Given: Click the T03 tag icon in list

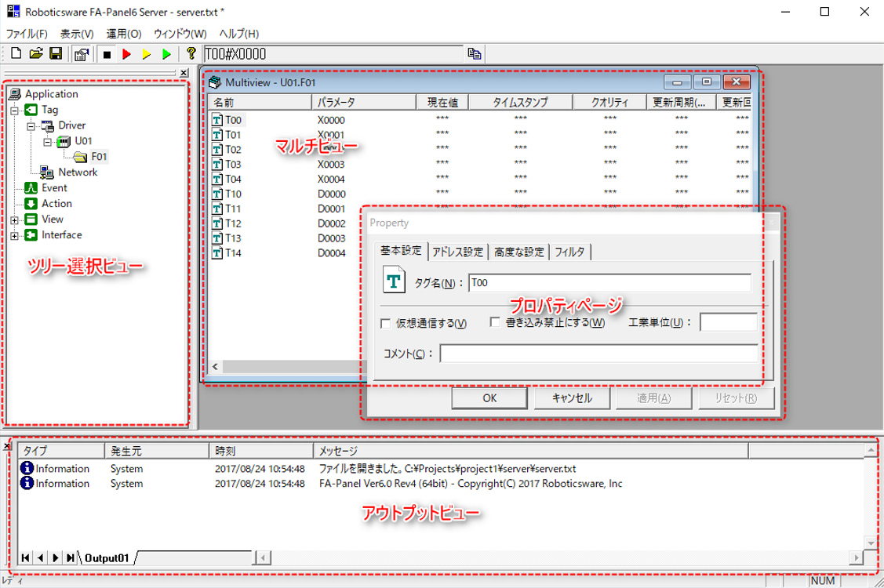Looking at the screenshot, I should click(x=217, y=165).
